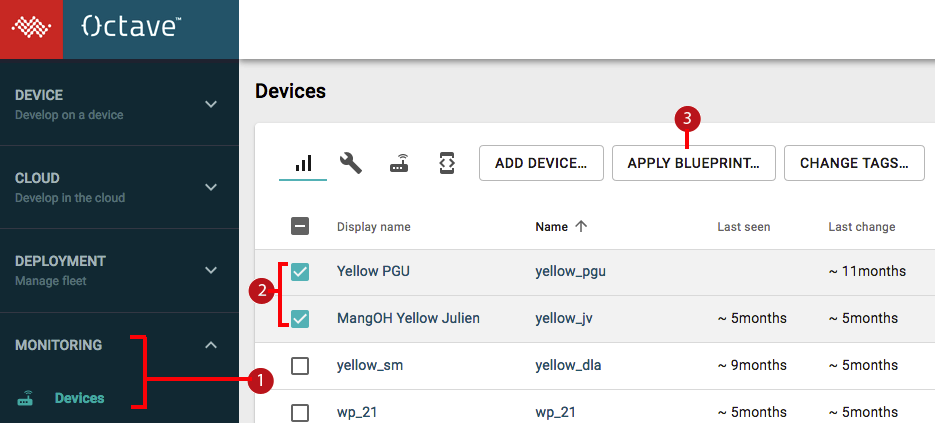Open the Yellow PGU device link

click(373, 271)
